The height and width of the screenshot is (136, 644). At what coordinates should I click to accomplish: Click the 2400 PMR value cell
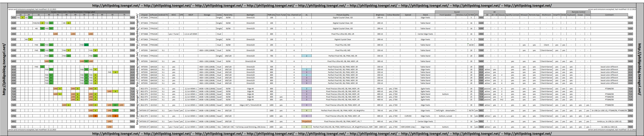click(x=271, y=127)
